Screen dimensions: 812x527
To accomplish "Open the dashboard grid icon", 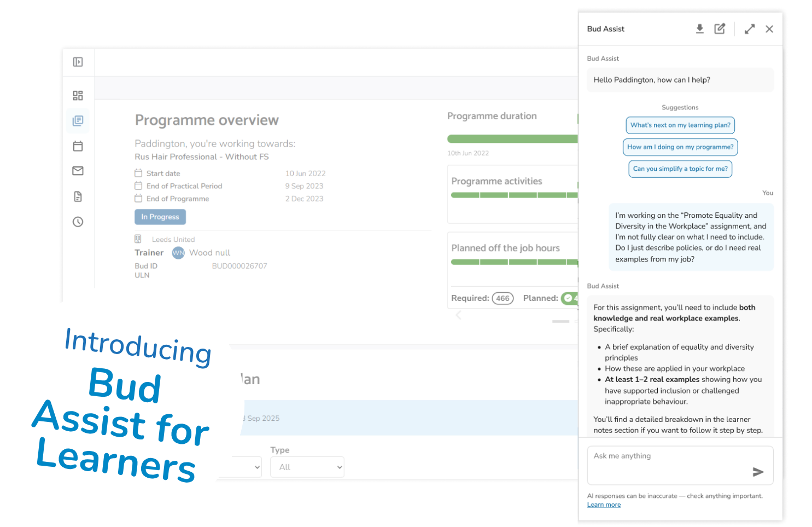I will pos(78,96).
